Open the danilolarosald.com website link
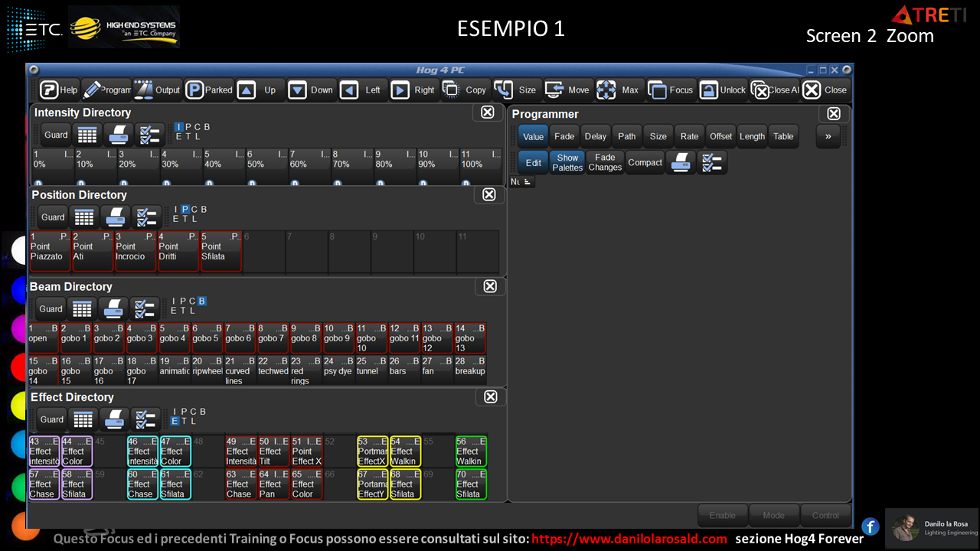This screenshot has height=551, width=980. coord(629,539)
